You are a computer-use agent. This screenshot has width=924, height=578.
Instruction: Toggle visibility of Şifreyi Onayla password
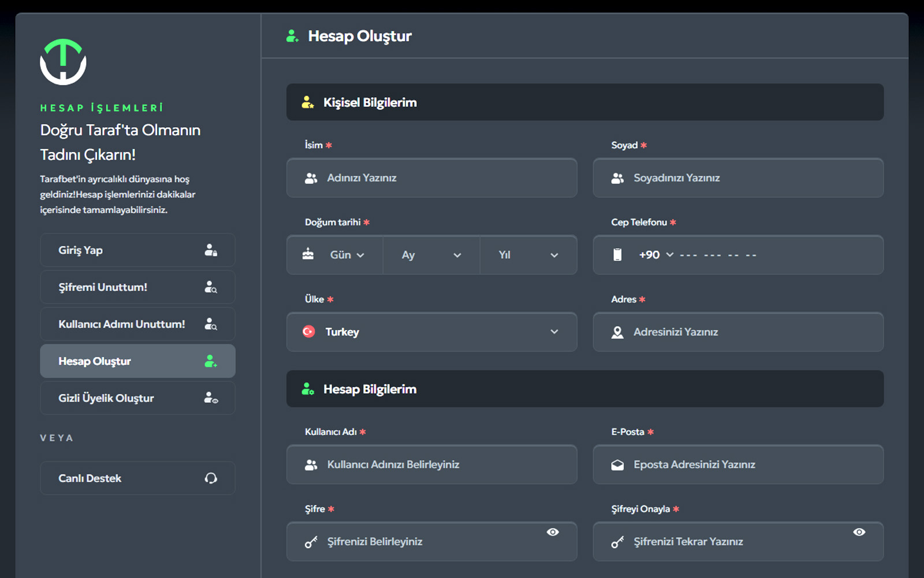(x=859, y=532)
